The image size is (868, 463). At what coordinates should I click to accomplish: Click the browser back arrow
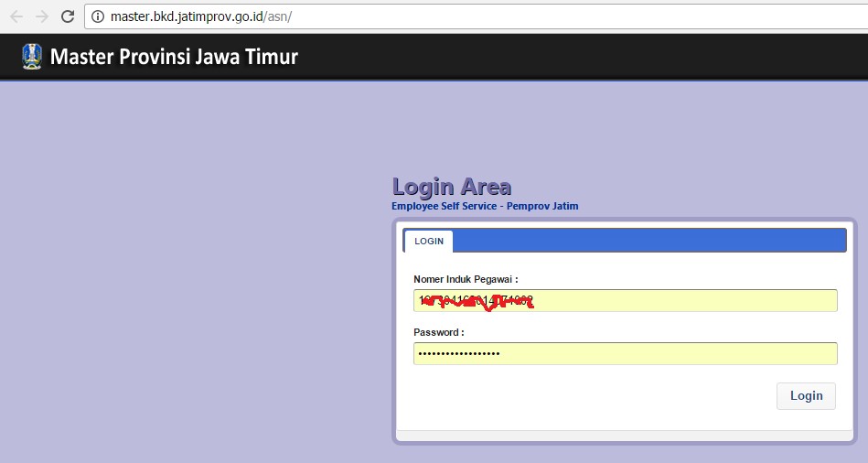[16, 16]
